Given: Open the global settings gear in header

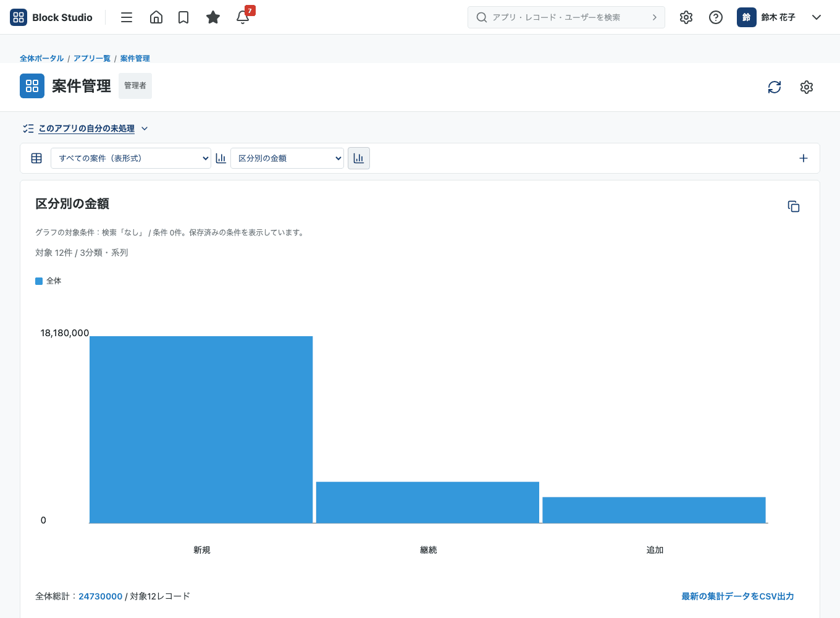Looking at the screenshot, I should pyautogui.click(x=686, y=17).
